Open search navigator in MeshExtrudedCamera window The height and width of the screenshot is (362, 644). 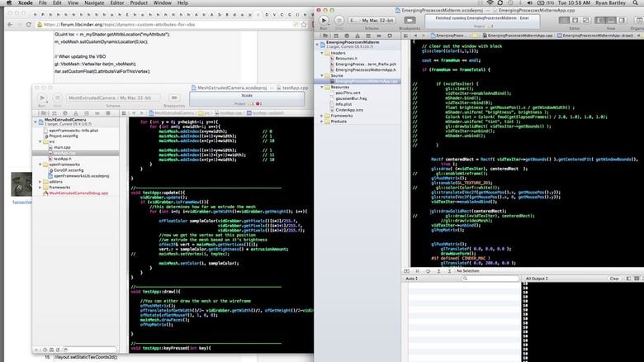pyautogui.click(x=65, y=113)
